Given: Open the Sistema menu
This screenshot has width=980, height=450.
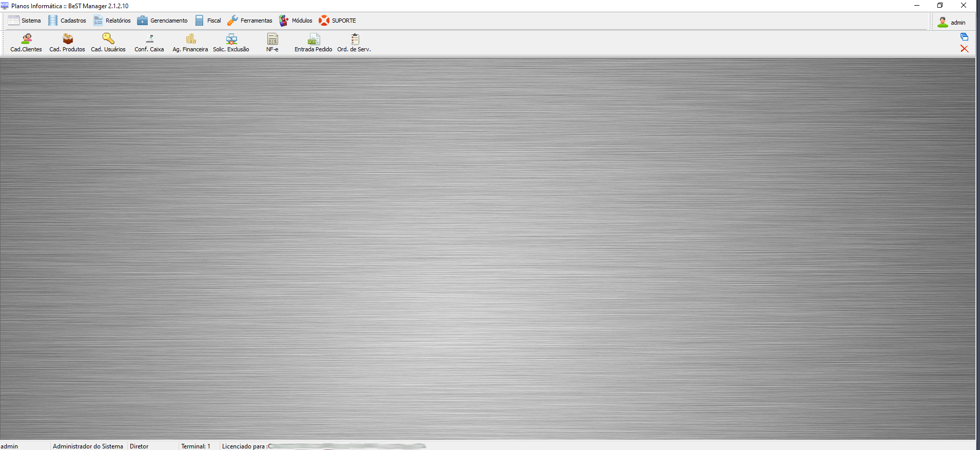Looking at the screenshot, I should [x=25, y=21].
